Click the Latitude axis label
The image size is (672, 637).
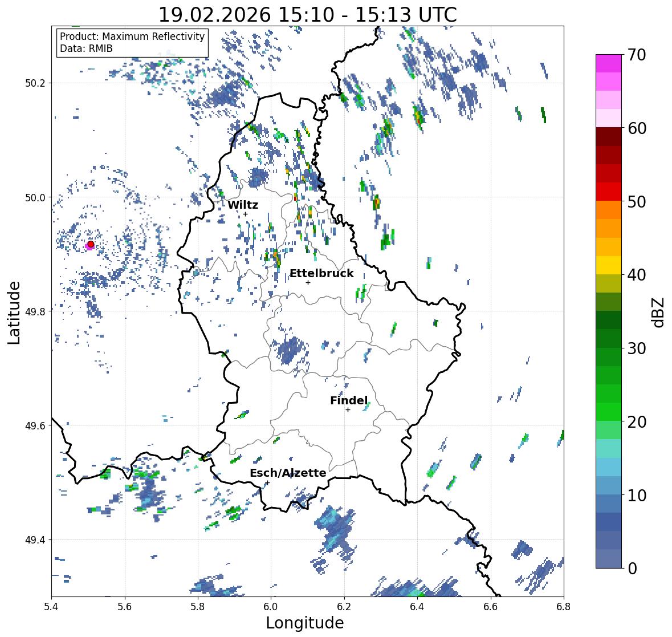(x=14, y=313)
